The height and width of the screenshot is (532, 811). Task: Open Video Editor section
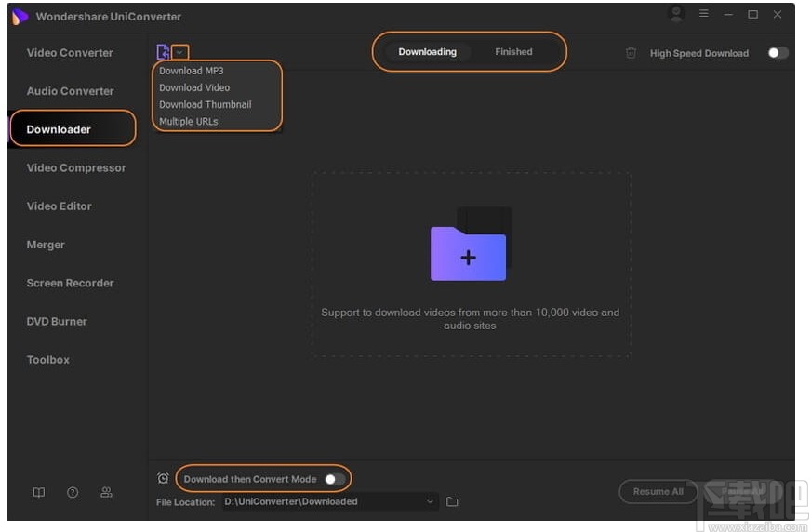pos(60,206)
